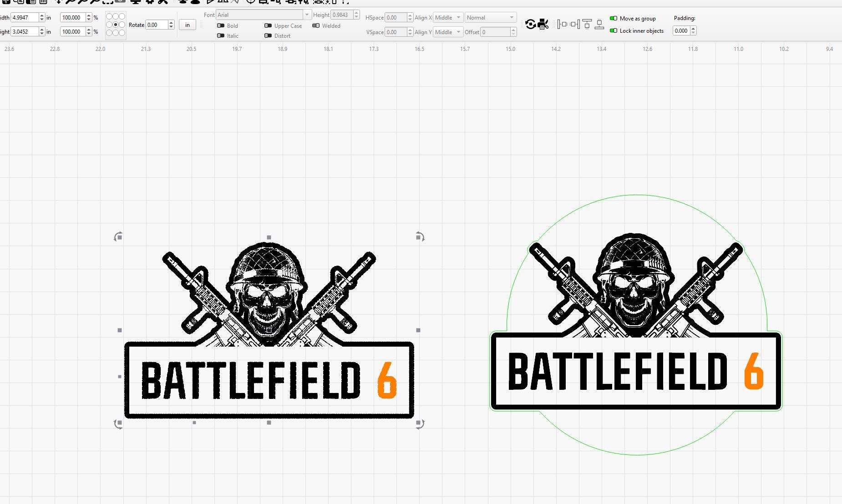
Task: Click the VSpace input field
Action: [396, 32]
